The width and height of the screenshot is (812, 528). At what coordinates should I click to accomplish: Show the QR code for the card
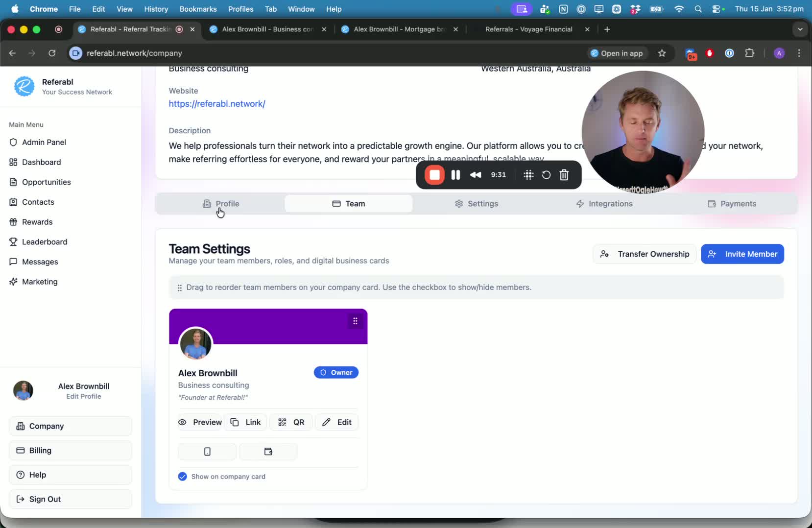click(x=291, y=422)
